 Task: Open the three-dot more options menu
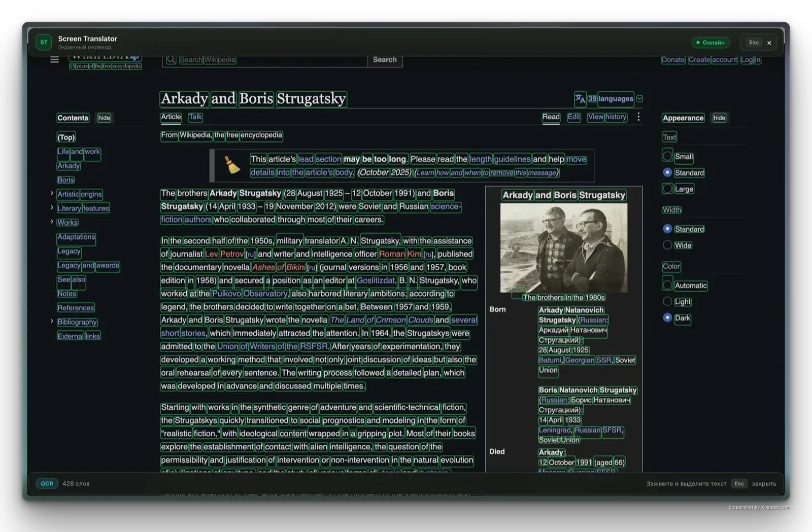pyautogui.click(x=638, y=117)
